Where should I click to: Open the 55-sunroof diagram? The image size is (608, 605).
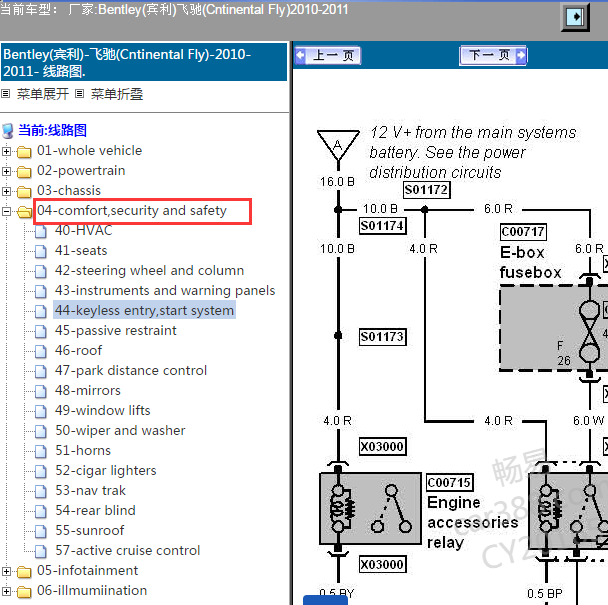(90, 531)
